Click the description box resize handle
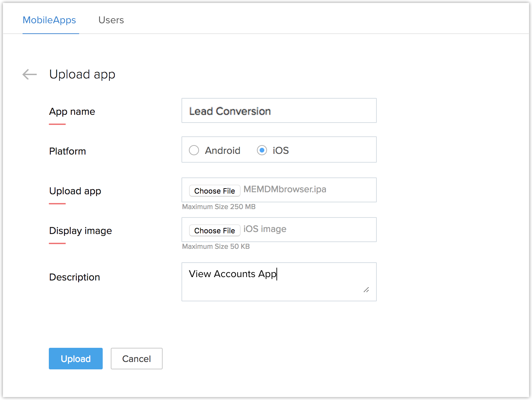Image resolution: width=532 pixels, height=400 pixels. [x=366, y=290]
